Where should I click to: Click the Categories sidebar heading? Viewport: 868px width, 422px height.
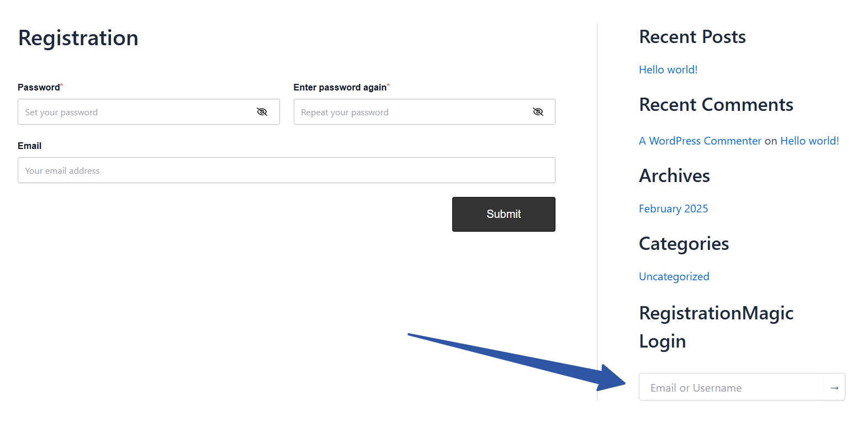coord(684,244)
